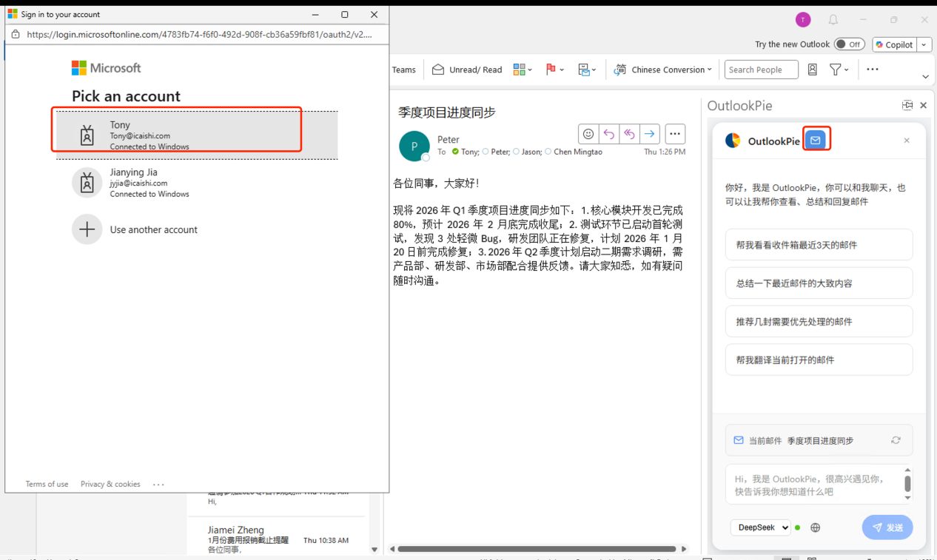Open the Address Book icon

pyautogui.click(x=813, y=70)
